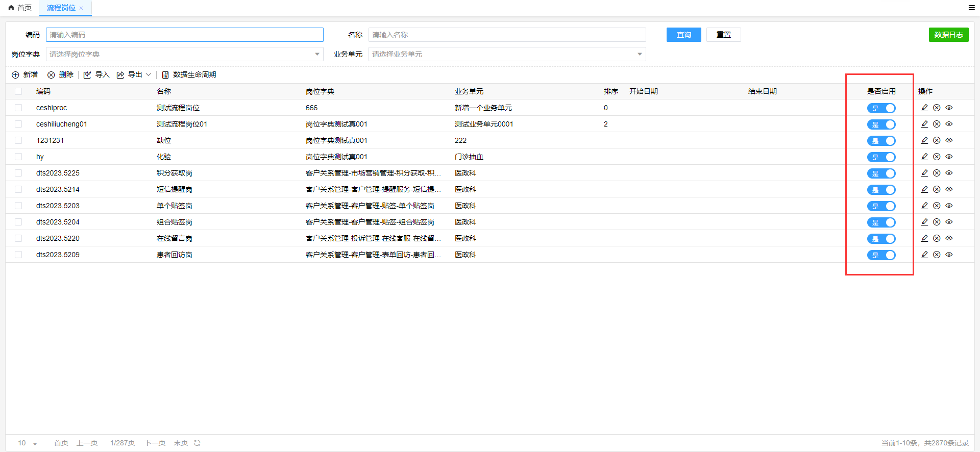Edit the hy row with pencil icon
This screenshot has width=980, height=452.
click(924, 157)
